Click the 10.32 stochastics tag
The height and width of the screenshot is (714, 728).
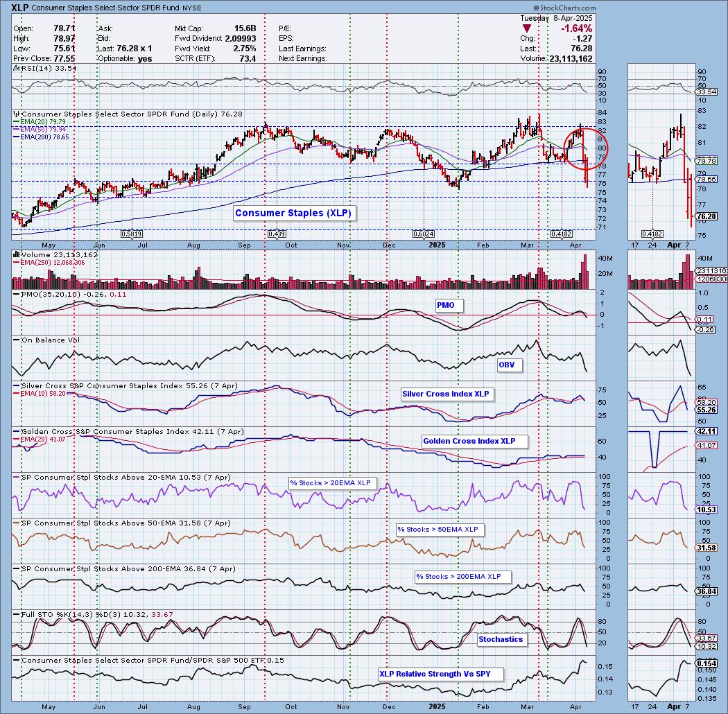tap(707, 646)
